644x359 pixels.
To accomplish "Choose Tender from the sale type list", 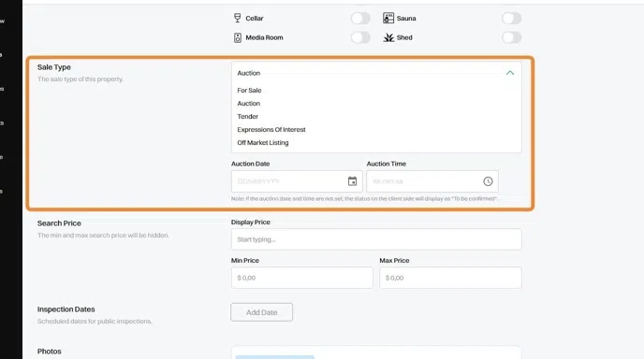I will (248, 117).
